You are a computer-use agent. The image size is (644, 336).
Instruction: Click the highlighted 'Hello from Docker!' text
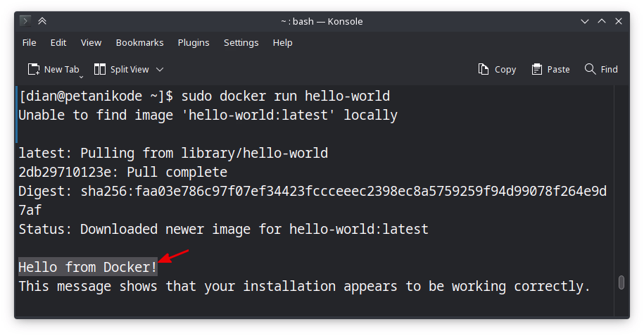pyautogui.click(x=88, y=267)
